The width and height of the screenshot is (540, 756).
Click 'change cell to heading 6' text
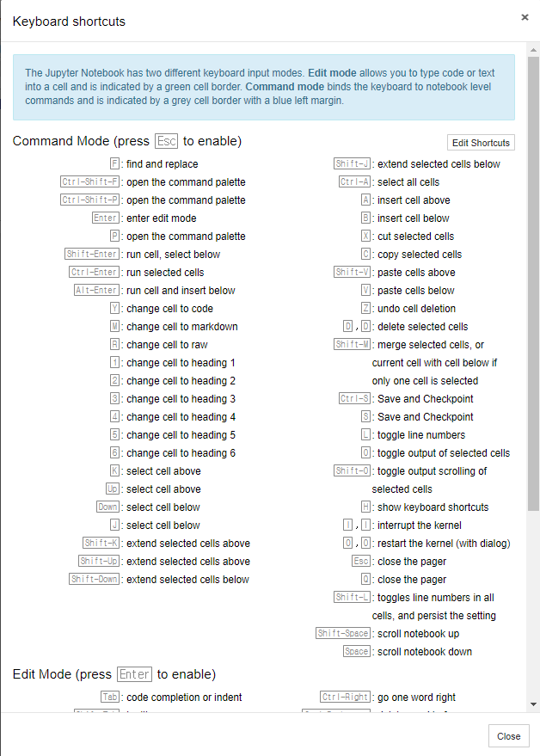(181, 452)
